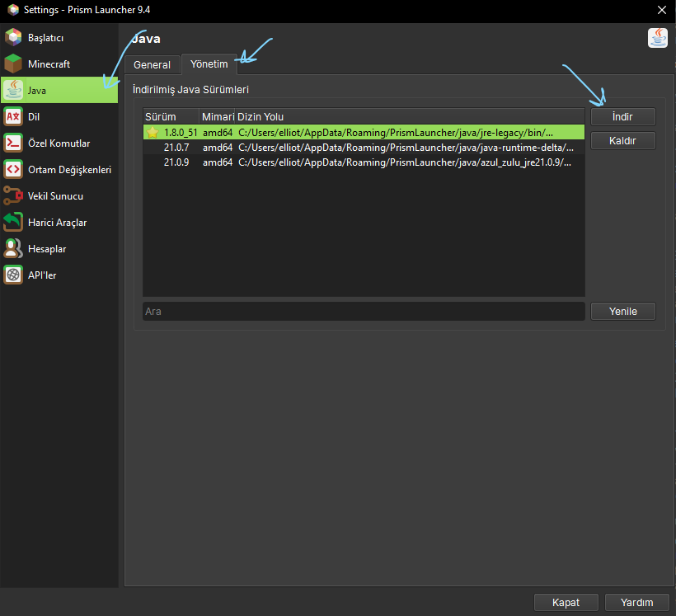Open the Ortam Değişkenleri code icon
This screenshot has height=616, width=676.
click(x=13, y=169)
